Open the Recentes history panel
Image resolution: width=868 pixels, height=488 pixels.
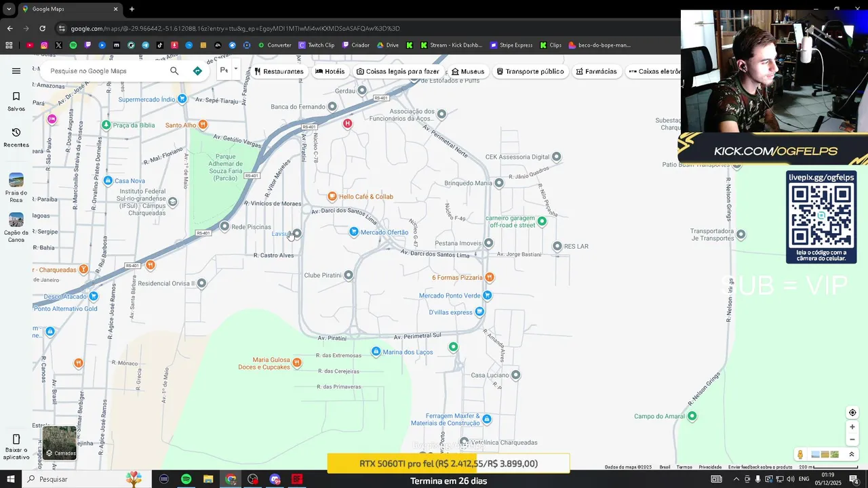(16, 138)
